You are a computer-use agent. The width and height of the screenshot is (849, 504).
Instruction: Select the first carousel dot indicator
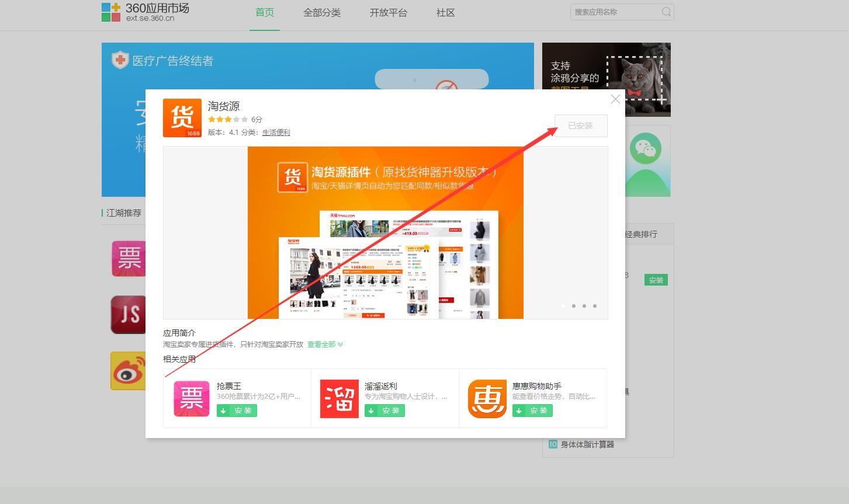tap(563, 306)
